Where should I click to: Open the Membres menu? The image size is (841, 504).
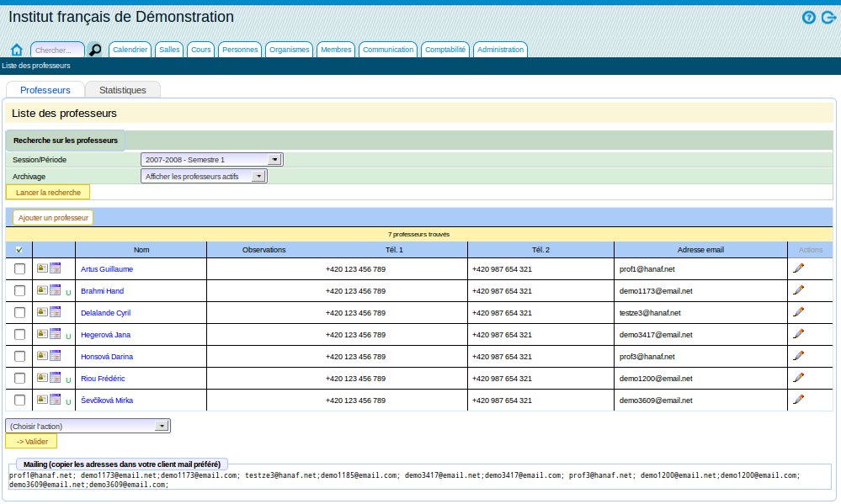[x=336, y=50]
